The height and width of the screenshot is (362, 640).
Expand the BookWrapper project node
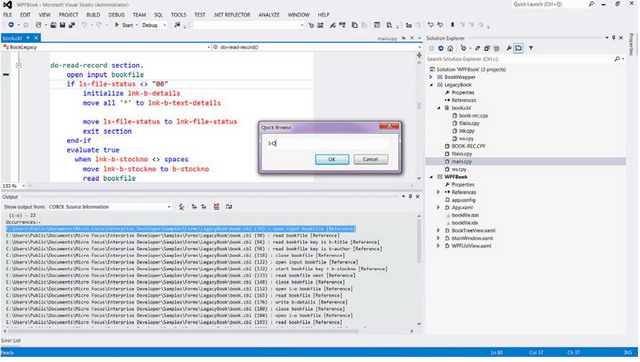point(431,78)
